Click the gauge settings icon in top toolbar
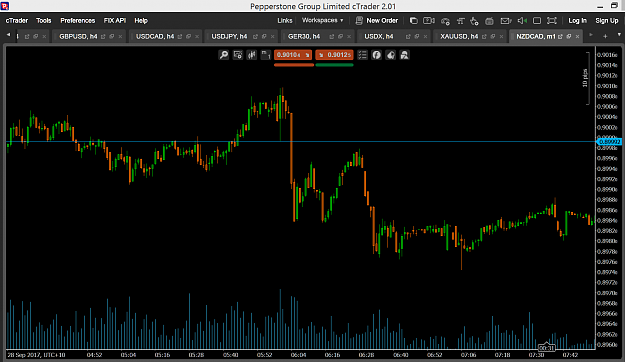Screen dimensions: 625x362 click(445, 21)
